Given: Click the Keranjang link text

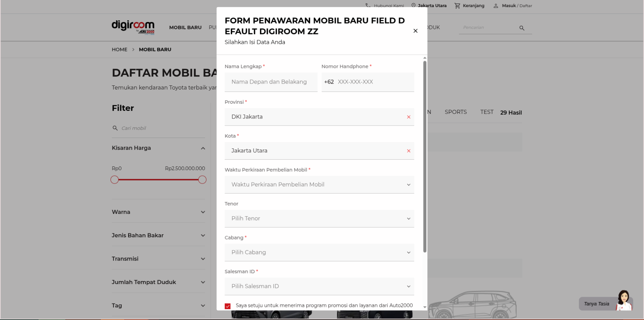Looking at the screenshot, I should point(474,6).
